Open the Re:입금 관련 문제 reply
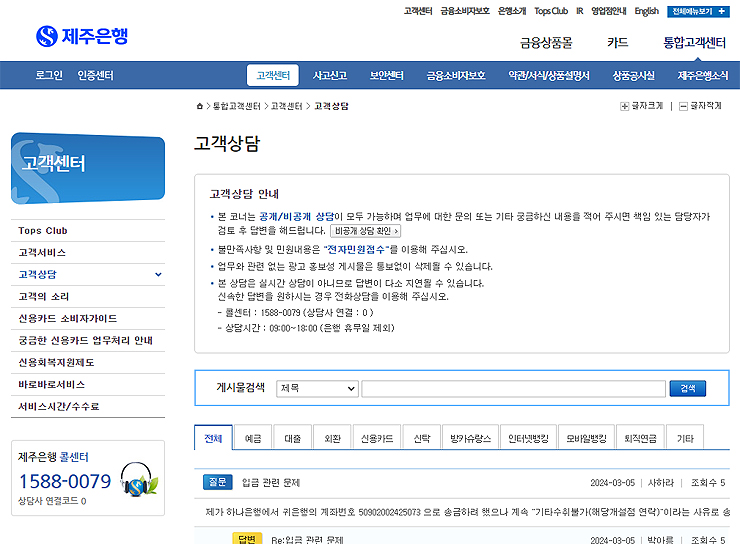 [307, 540]
